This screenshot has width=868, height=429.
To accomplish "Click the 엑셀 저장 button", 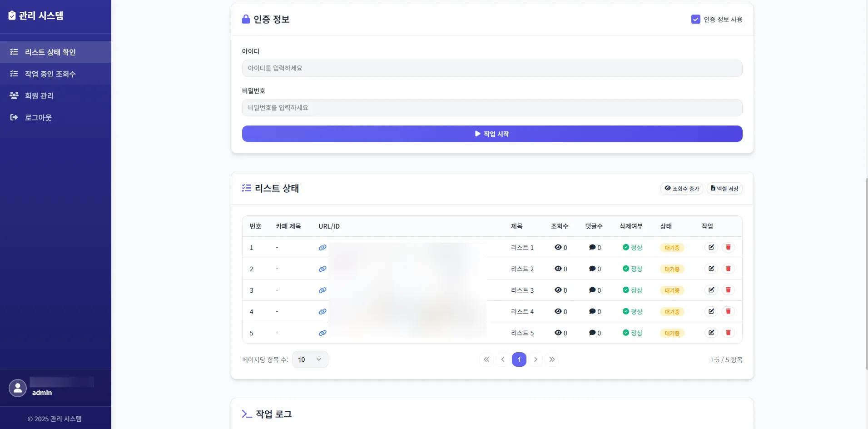I will coord(724,188).
